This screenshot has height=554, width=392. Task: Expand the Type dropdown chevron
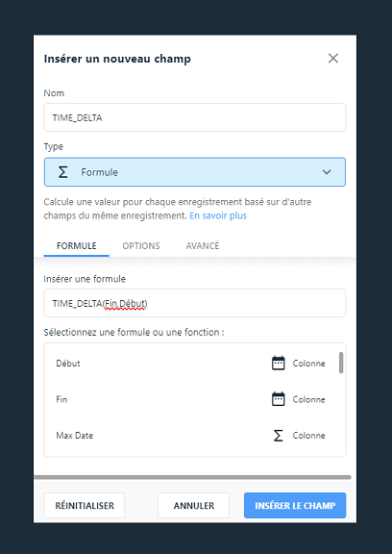(x=327, y=172)
